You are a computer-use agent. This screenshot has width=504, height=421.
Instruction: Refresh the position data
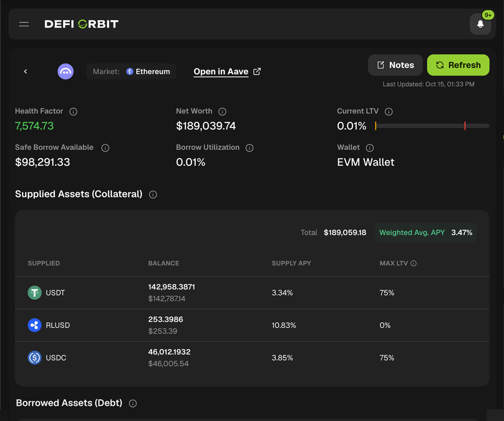[458, 65]
